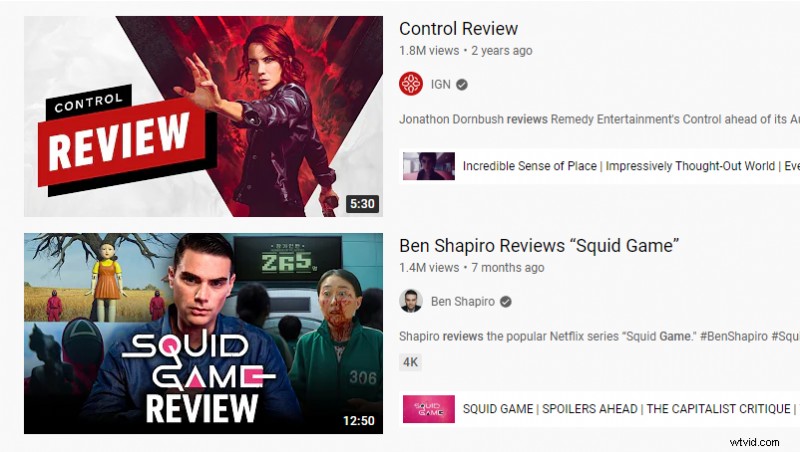800x452 pixels.
Task: Click the Jonathon Dornbush description snippet
Action: pos(599,119)
